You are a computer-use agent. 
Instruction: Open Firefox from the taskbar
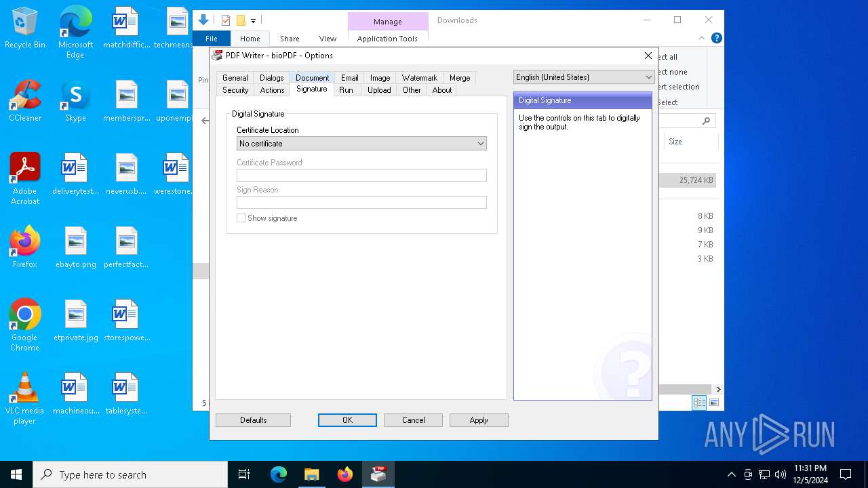point(345,474)
